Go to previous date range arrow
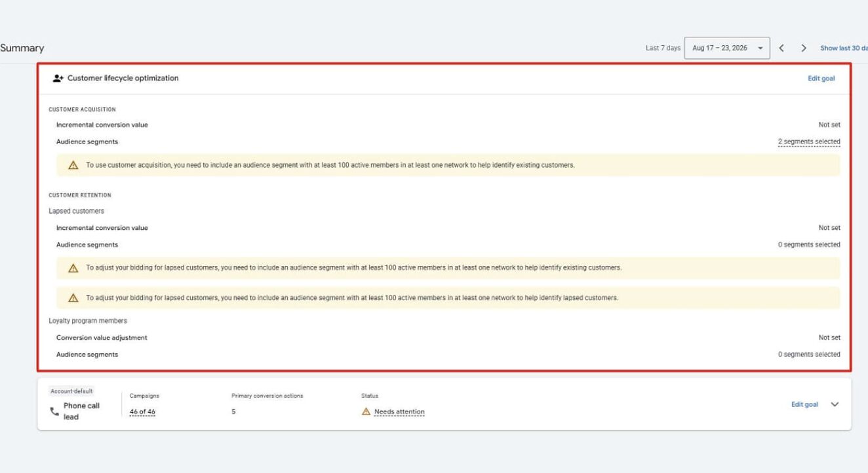The image size is (868, 473). [781, 48]
